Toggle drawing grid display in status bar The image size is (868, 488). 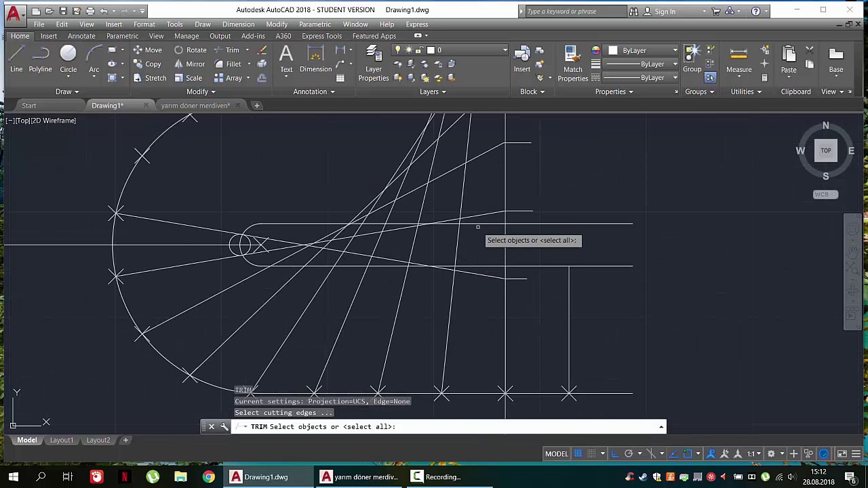578,453
